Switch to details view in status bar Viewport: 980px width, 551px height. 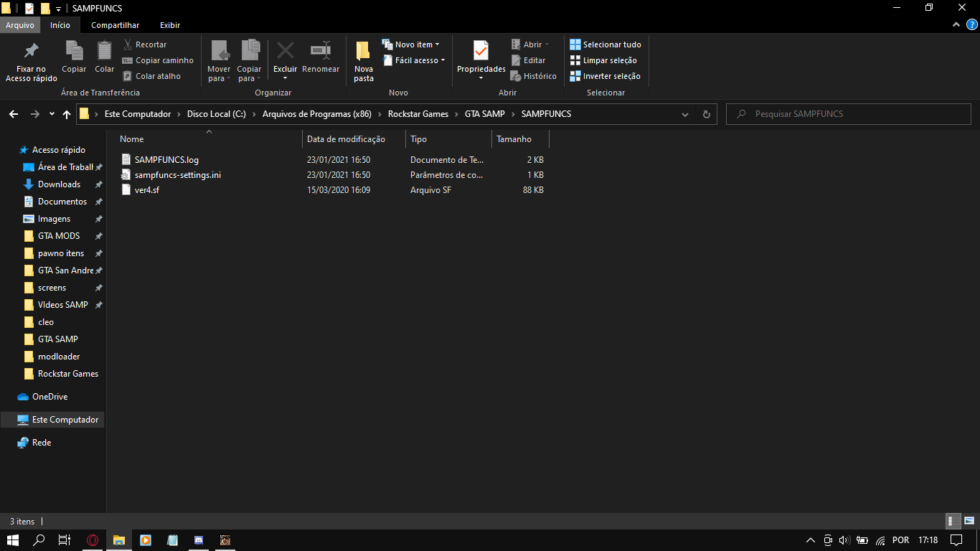(x=954, y=522)
